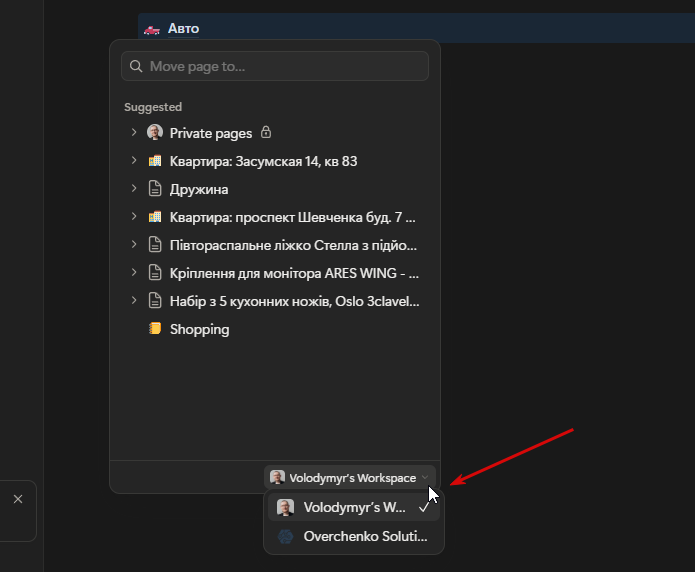Open the Volodymyr's Workspace dropdown selector
Screen dimensions: 695x572
click(x=351, y=478)
